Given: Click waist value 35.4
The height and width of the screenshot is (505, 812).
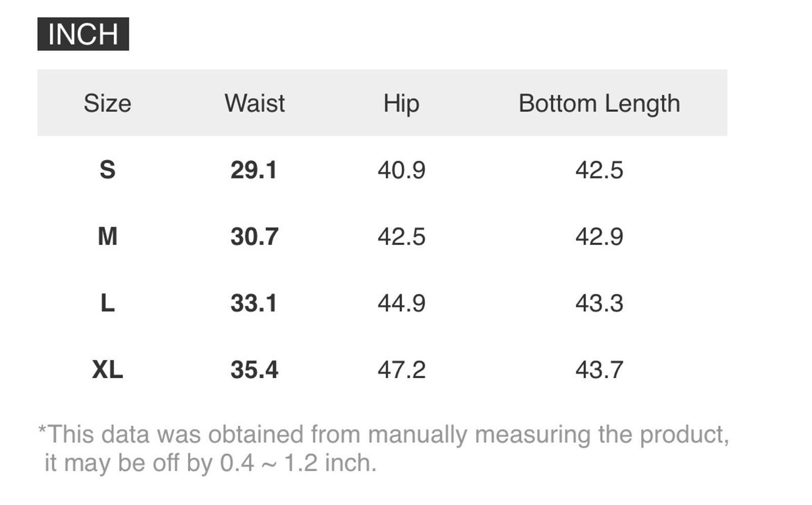Looking at the screenshot, I should tap(254, 370).
